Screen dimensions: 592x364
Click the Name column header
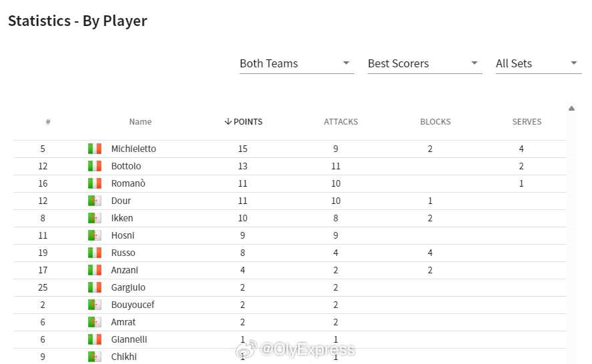pos(140,122)
